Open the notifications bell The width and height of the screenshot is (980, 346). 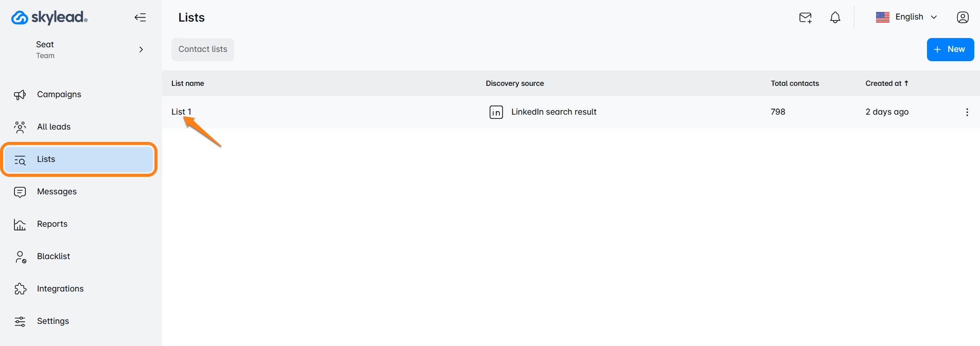click(835, 17)
